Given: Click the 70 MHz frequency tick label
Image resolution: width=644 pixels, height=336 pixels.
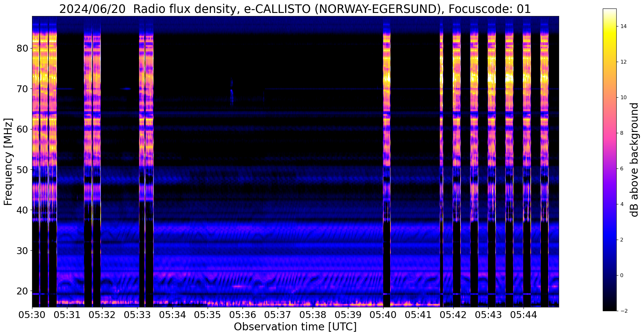Looking at the screenshot, I should (x=23, y=89).
